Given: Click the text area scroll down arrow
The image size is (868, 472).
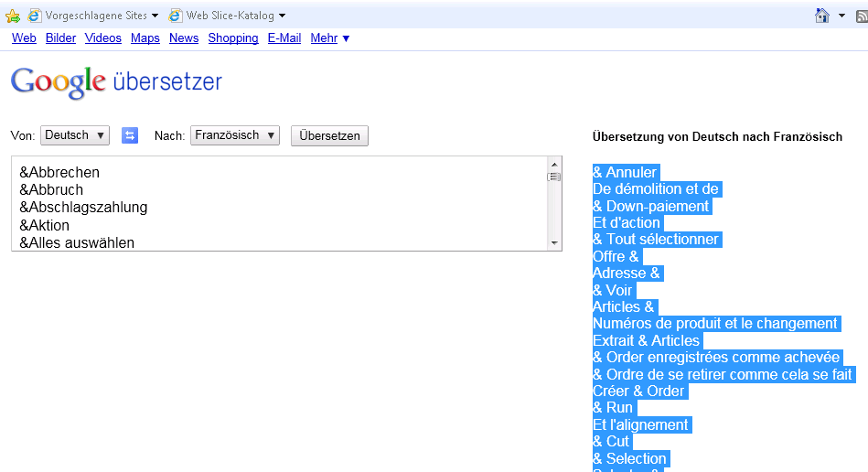Looking at the screenshot, I should (554, 243).
